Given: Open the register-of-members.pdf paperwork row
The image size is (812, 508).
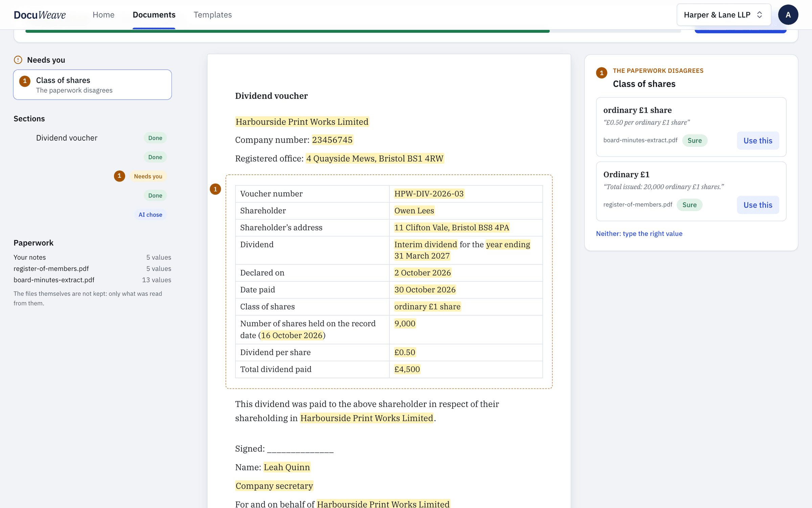Looking at the screenshot, I should coord(92,269).
